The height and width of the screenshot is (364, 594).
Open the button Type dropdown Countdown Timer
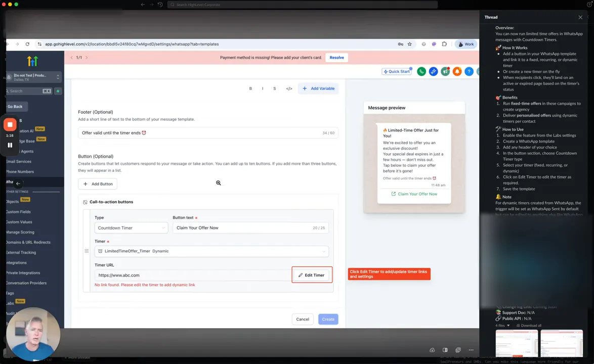[131, 228]
